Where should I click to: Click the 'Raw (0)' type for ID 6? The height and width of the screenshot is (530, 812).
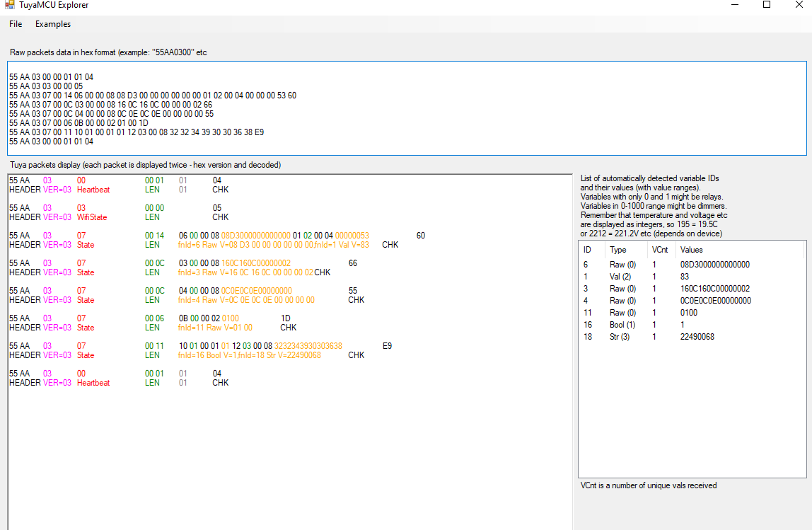622,264
